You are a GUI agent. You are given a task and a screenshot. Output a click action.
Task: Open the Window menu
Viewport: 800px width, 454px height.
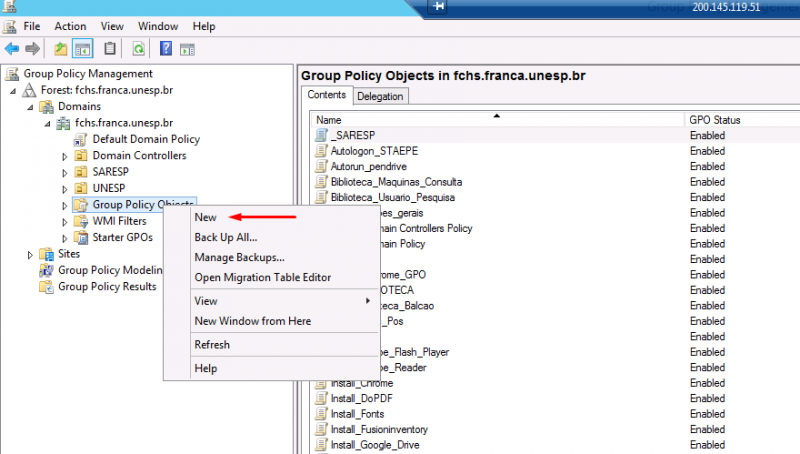coord(158,26)
